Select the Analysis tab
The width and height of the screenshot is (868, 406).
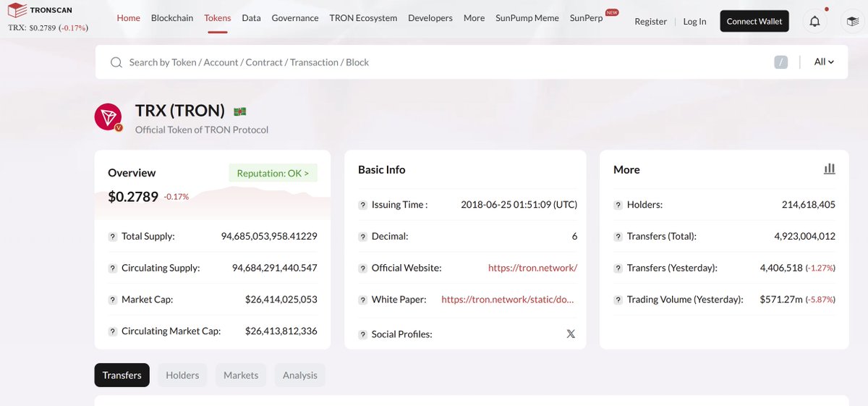pyautogui.click(x=299, y=375)
